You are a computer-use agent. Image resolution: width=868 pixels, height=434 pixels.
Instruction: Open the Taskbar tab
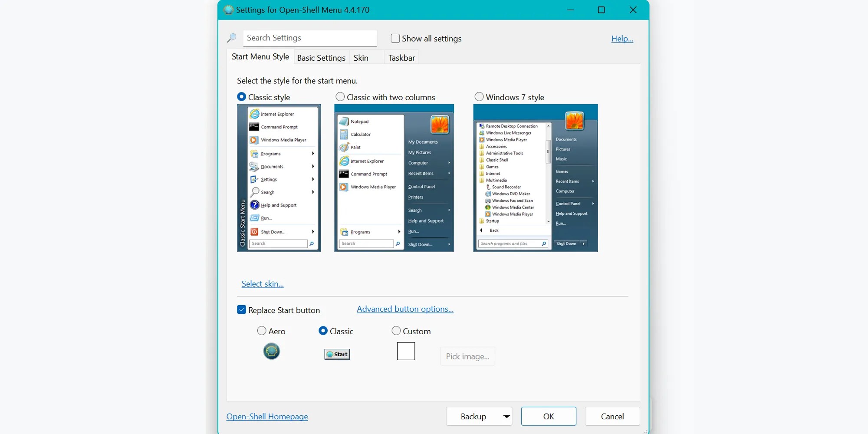pos(401,57)
